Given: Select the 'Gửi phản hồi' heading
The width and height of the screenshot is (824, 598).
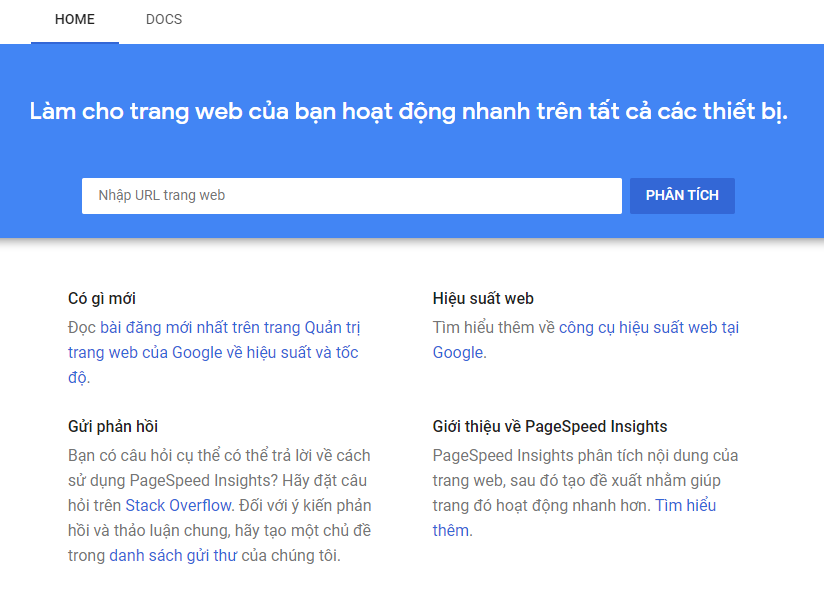Looking at the screenshot, I should [113, 426].
